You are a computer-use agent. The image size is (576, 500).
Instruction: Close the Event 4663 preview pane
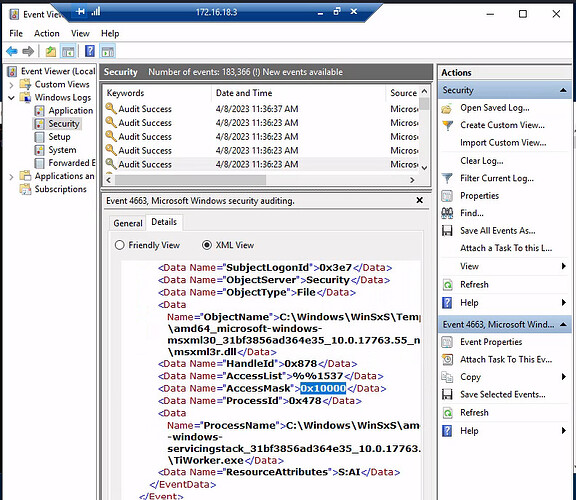[420, 200]
